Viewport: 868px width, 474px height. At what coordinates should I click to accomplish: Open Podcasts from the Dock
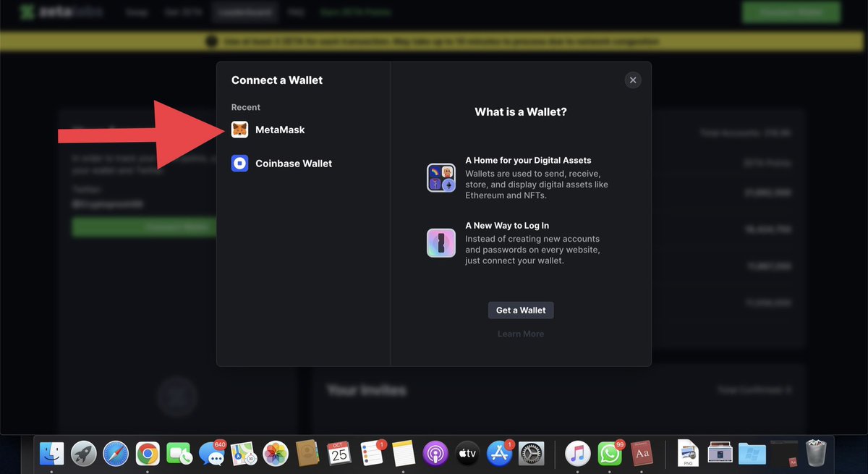[x=435, y=454]
